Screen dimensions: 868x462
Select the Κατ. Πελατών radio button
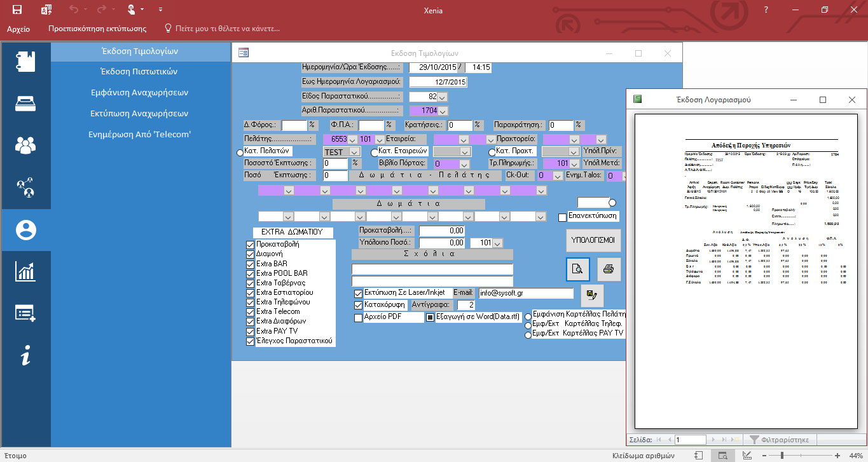240,153
